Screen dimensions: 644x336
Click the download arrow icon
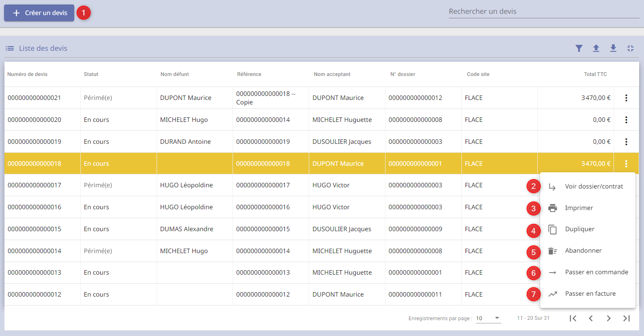point(613,48)
